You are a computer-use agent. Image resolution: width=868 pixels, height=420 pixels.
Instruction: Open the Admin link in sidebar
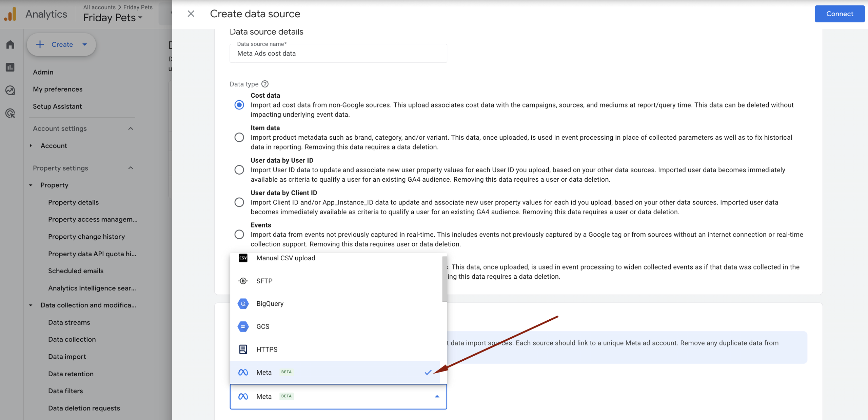(43, 72)
